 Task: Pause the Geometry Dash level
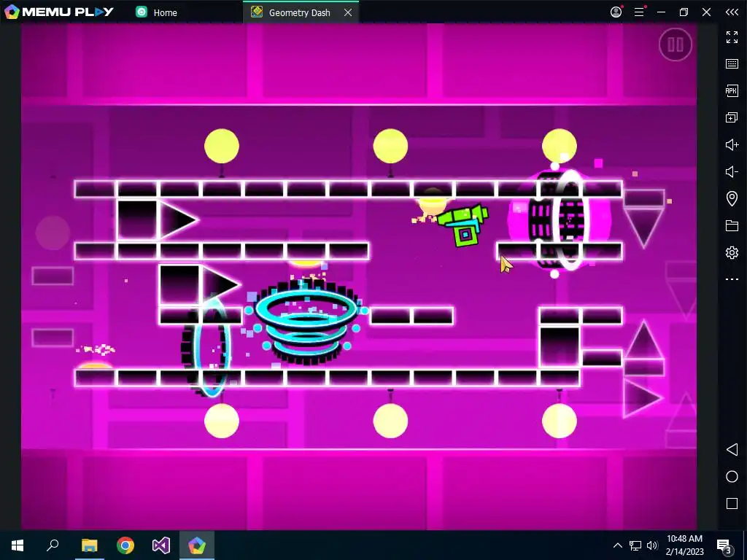click(675, 44)
